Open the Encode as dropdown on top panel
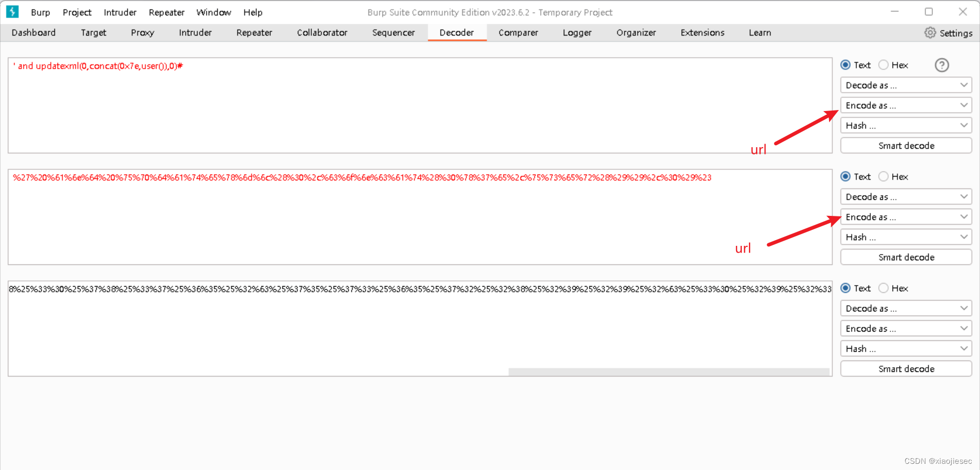The width and height of the screenshot is (980, 470). pos(906,105)
